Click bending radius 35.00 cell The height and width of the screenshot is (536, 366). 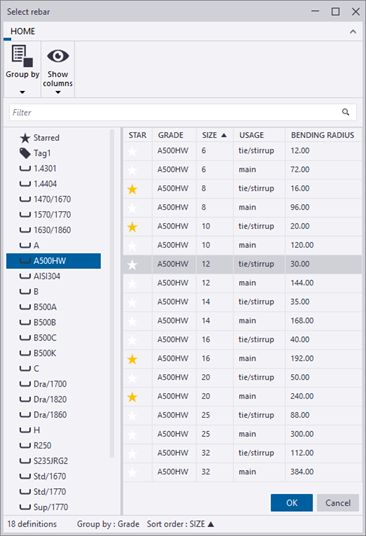click(323, 302)
